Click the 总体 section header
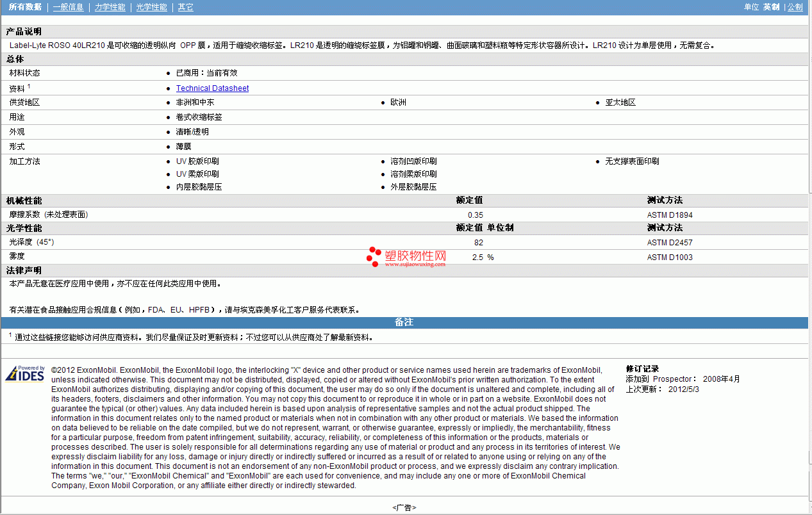Image resolution: width=812 pixels, height=515 pixels. pyautogui.click(x=15, y=59)
